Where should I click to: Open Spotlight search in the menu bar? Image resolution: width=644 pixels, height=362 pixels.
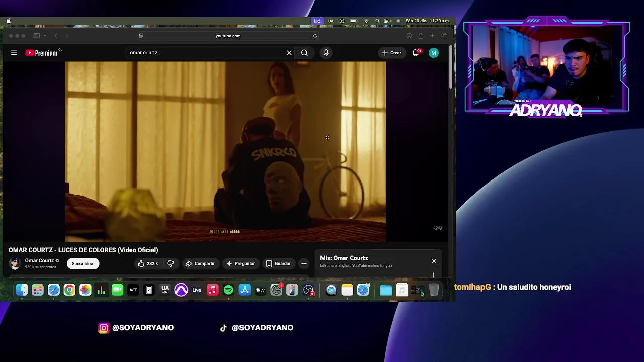[x=377, y=21]
